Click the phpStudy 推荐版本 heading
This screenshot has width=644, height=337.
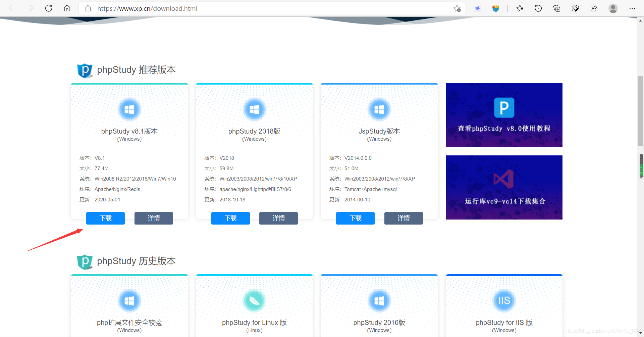[x=136, y=70]
